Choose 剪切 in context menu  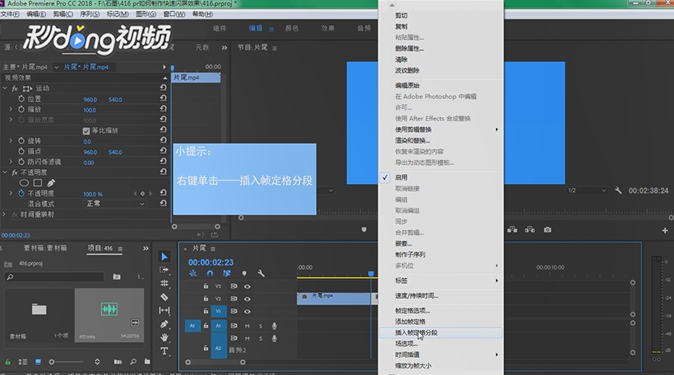401,15
